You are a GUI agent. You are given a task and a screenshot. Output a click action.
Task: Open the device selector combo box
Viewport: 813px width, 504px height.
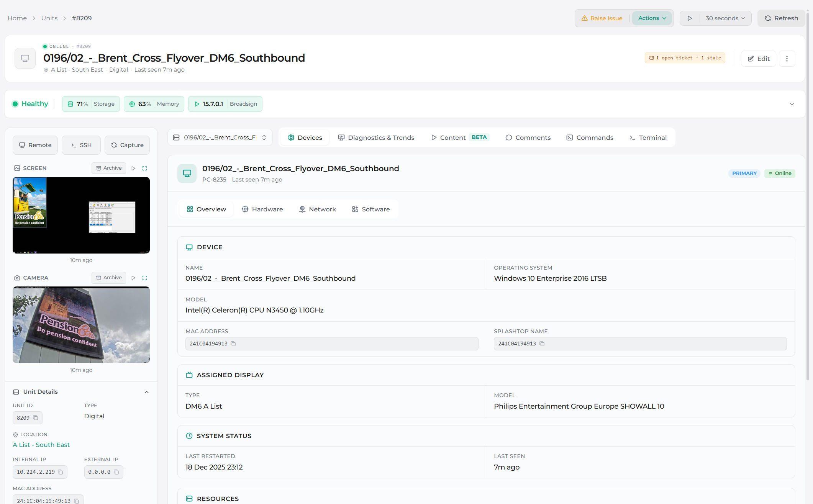click(x=220, y=137)
